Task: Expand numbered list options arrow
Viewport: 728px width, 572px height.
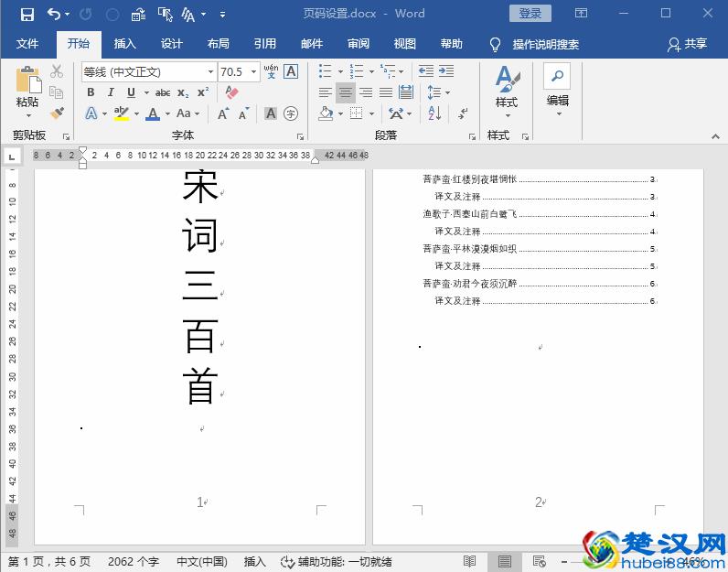Action: tap(372, 71)
